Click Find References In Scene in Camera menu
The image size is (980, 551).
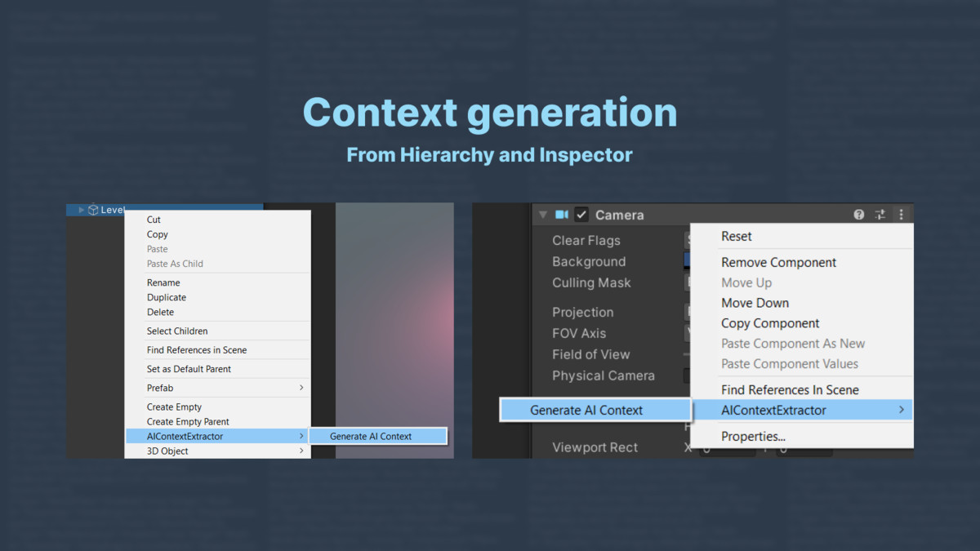pos(802,389)
